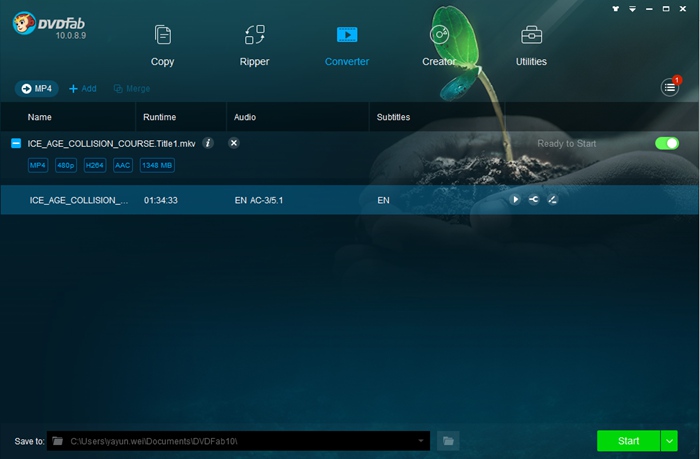Minimize the DVDFab window
Viewport: 700px width, 459px height.
click(649, 8)
